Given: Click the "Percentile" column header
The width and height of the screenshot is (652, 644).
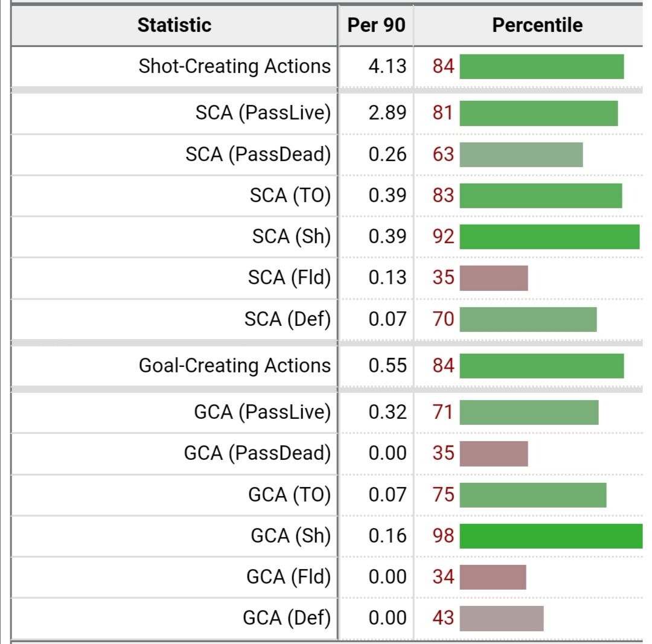Looking at the screenshot, I should click(x=537, y=25).
